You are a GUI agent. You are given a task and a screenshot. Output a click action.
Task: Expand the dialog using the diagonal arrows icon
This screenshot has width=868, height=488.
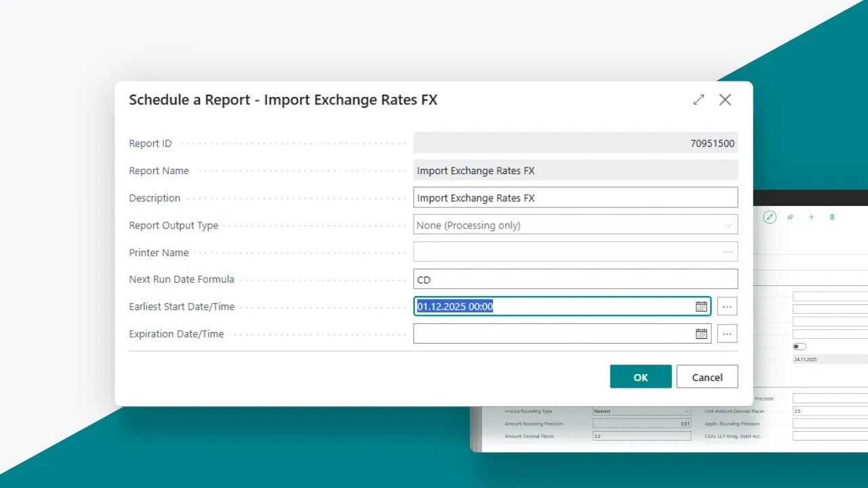698,100
